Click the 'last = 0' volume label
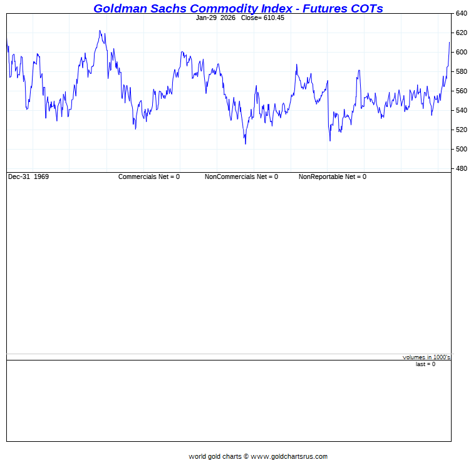Screen dimensions: 476x460 point(425,364)
